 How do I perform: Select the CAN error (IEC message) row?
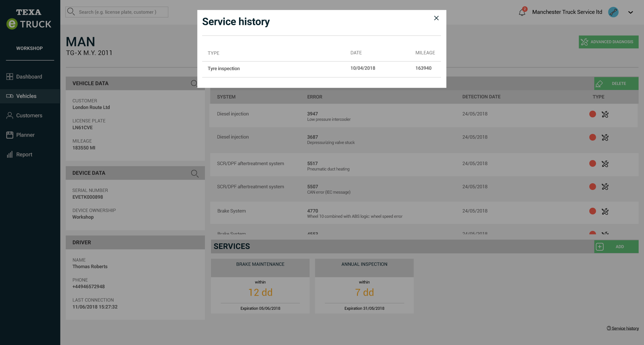424,189
